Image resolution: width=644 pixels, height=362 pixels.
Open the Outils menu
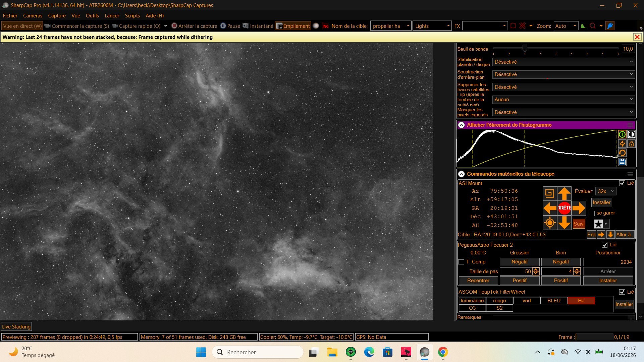(92, 16)
